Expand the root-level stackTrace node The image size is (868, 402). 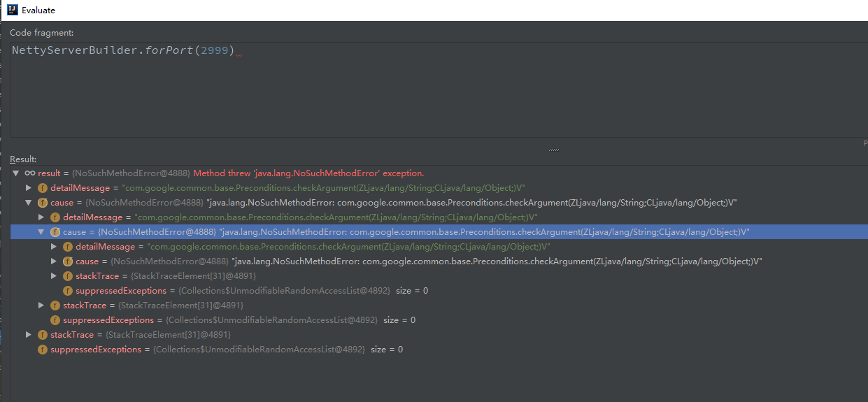29,335
